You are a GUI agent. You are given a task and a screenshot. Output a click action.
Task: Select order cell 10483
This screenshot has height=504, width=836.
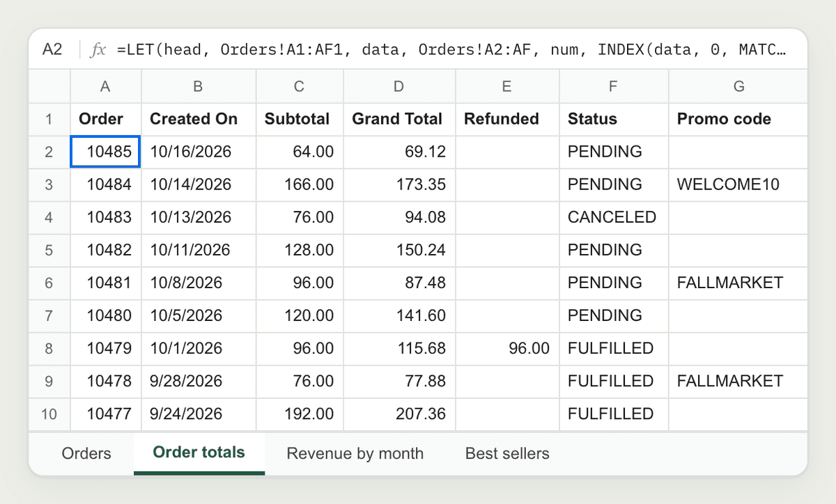tap(106, 217)
